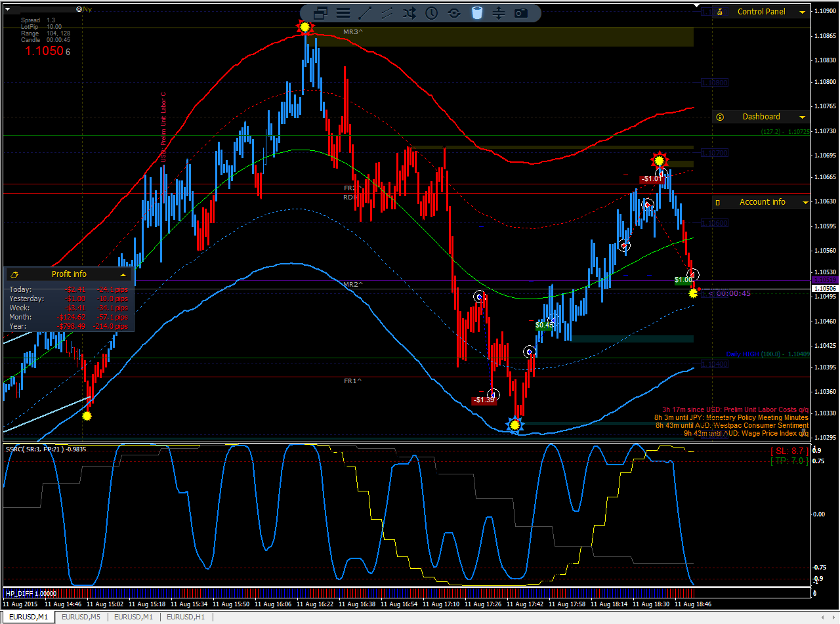
Task: Click the eye-shaped icon in floating toolbar
Action: pos(454,12)
